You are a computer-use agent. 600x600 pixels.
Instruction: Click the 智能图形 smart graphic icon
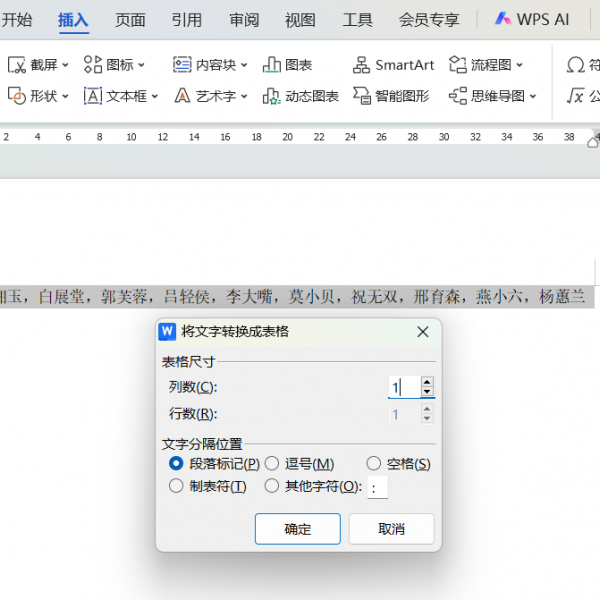[x=361, y=96]
